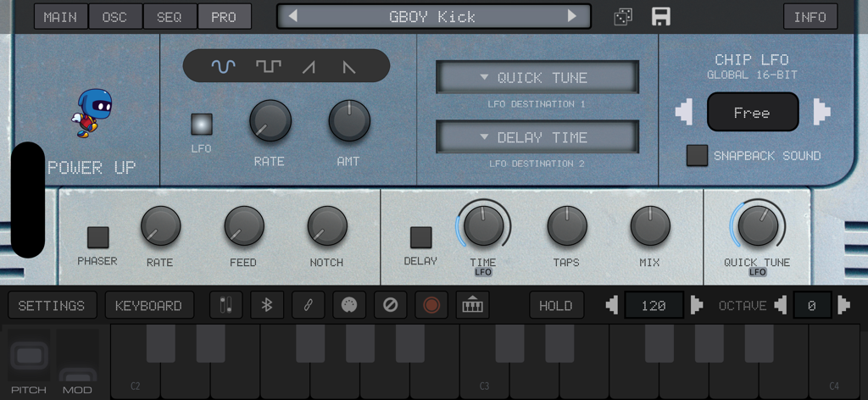Enable the Phaser effect
868x400 pixels.
point(98,237)
